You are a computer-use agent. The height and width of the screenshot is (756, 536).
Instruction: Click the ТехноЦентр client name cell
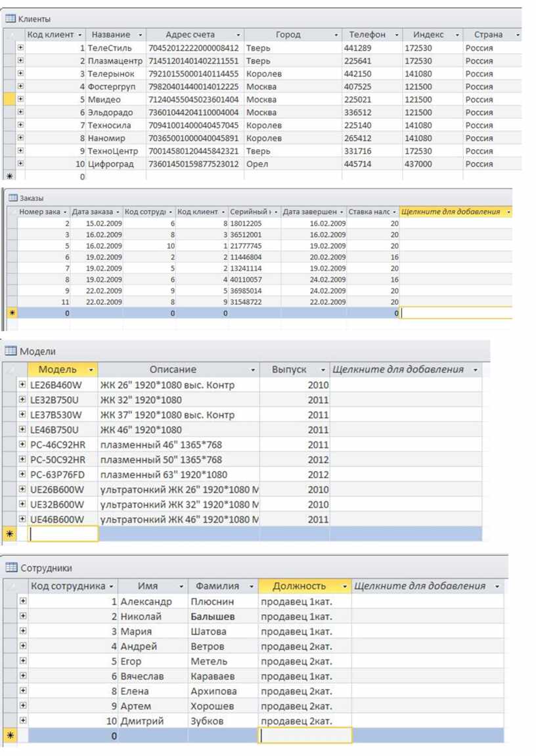tap(116, 151)
